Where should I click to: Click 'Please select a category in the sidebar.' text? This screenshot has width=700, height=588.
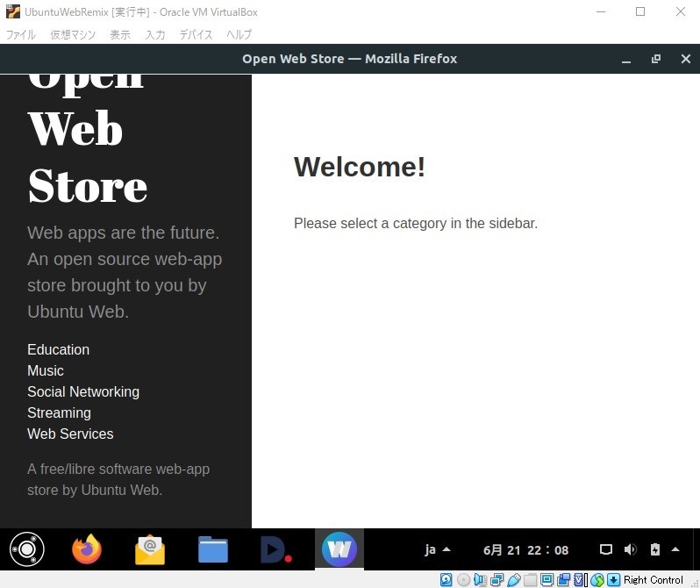(416, 223)
